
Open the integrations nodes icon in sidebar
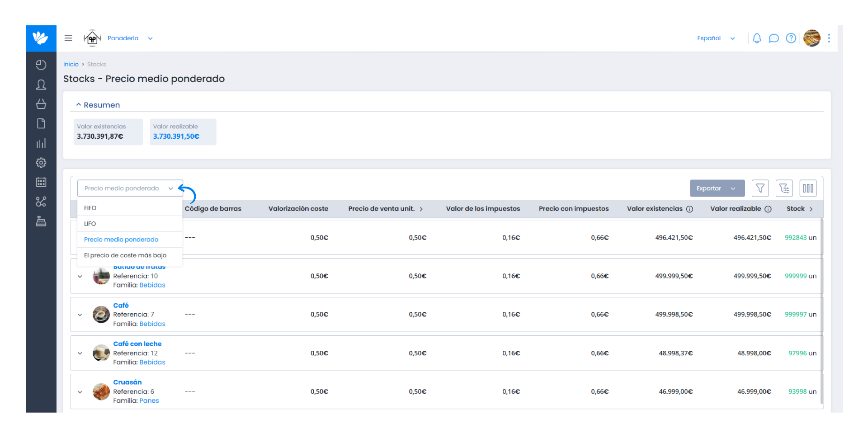41,202
